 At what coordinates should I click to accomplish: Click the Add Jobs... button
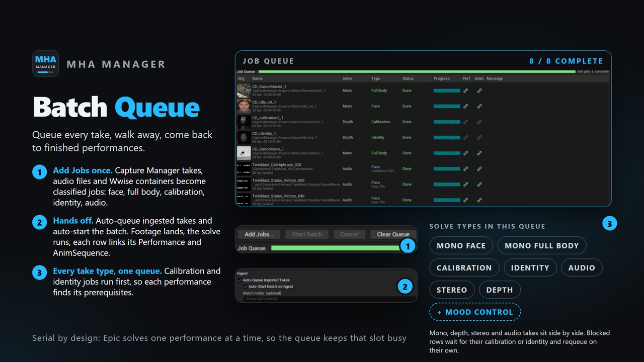pos(259,234)
